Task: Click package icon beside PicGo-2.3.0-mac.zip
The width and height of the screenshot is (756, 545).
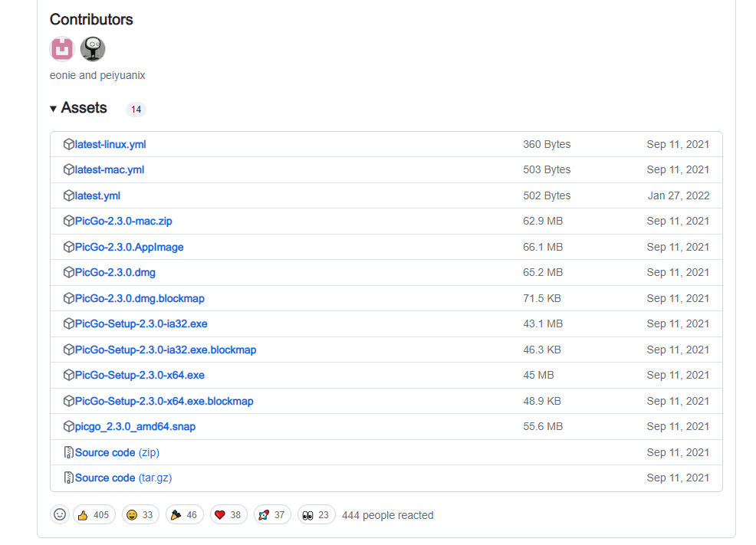Action: [x=68, y=221]
